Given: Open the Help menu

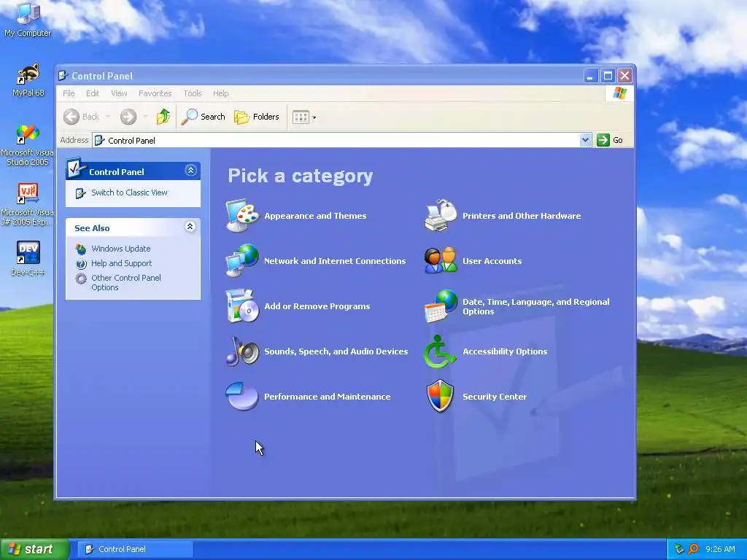Looking at the screenshot, I should [x=220, y=93].
